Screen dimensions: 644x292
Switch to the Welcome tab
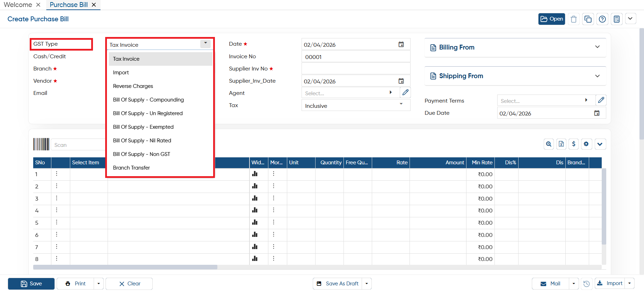[x=18, y=5]
